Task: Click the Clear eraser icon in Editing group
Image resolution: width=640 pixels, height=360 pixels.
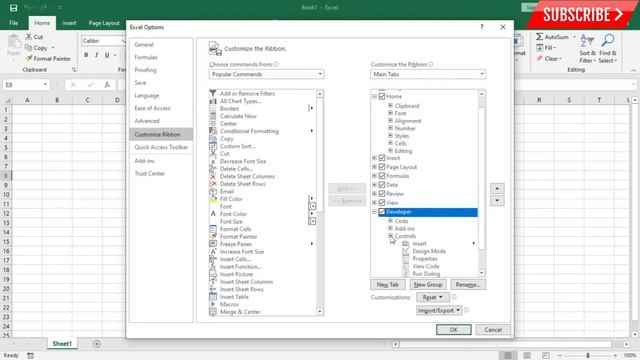Action: 540,59
